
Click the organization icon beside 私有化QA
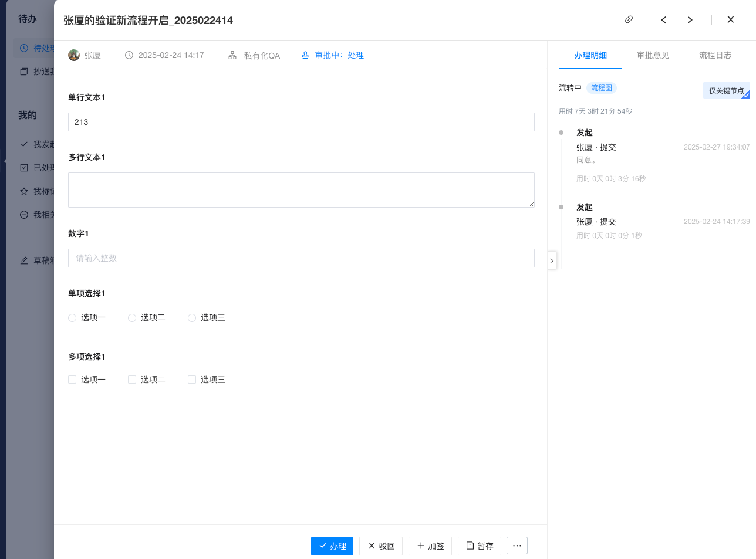pyautogui.click(x=232, y=55)
